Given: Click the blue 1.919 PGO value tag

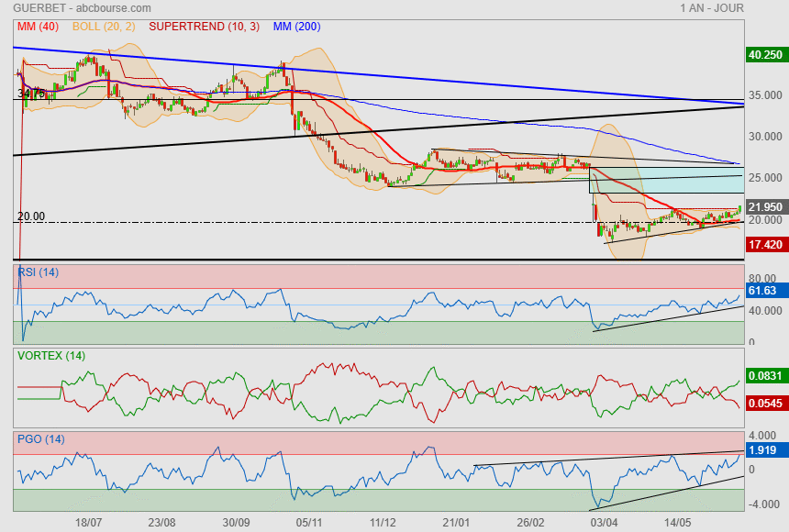Looking at the screenshot, I should 763,450.
